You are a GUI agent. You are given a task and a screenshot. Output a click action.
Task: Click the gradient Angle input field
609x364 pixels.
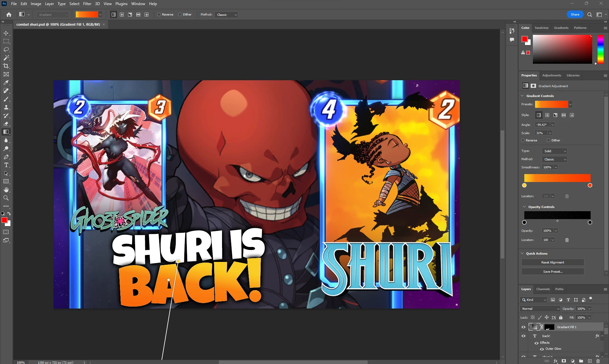pyautogui.click(x=542, y=125)
